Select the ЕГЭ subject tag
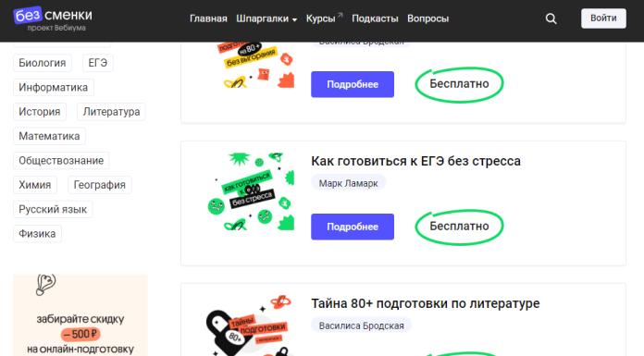This screenshot has width=644, height=356. point(98,63)
